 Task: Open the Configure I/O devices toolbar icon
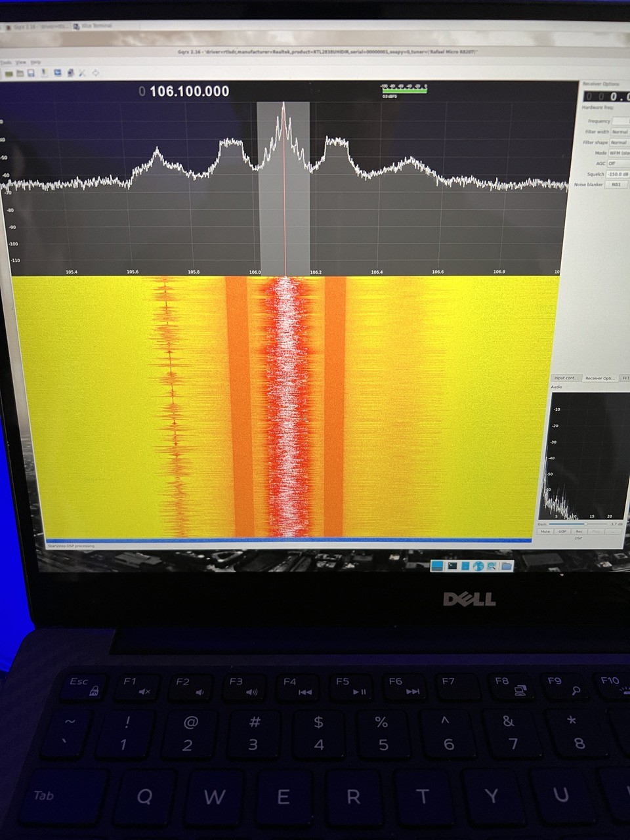9,73
